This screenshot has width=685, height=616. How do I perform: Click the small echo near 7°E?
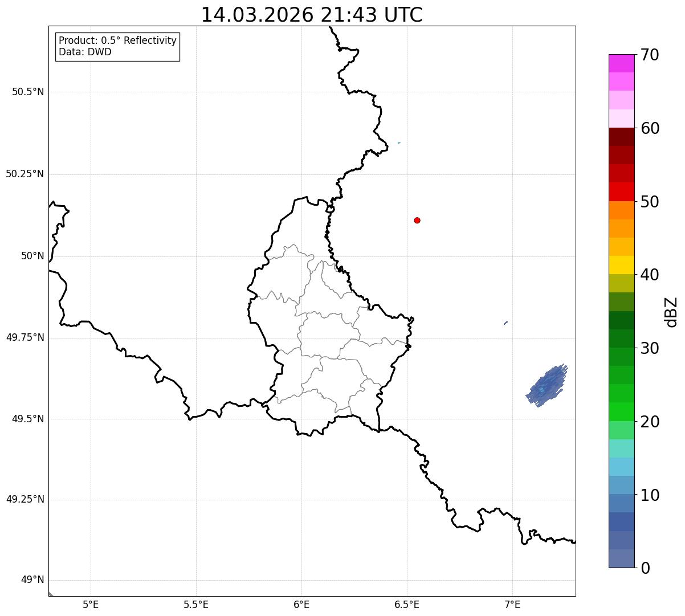pyautogui.click(x=505, y=323)
